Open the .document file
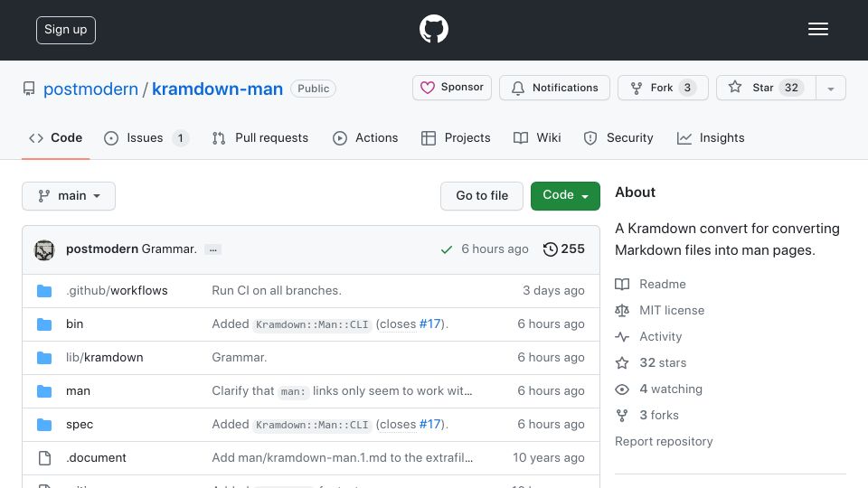The image size is (868, 488). click(x=97, y=457)
